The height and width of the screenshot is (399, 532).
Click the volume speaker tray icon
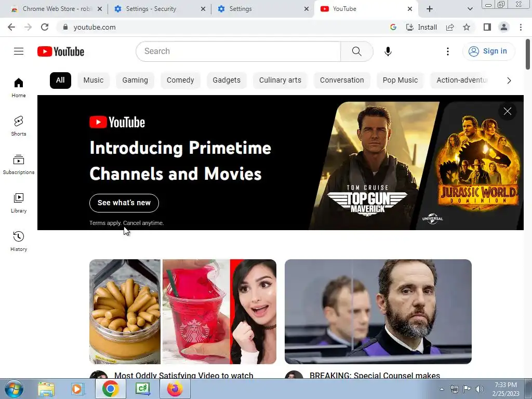click(480, 389)
